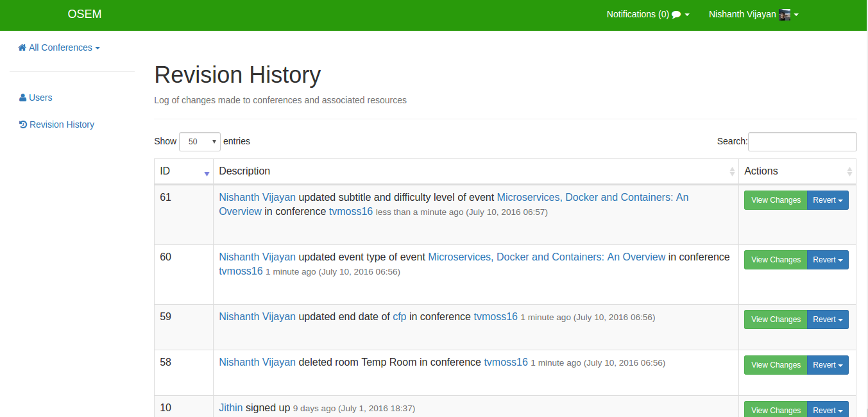Open the Jithin user link
The image size is (868, 417).
coord(231,408)
